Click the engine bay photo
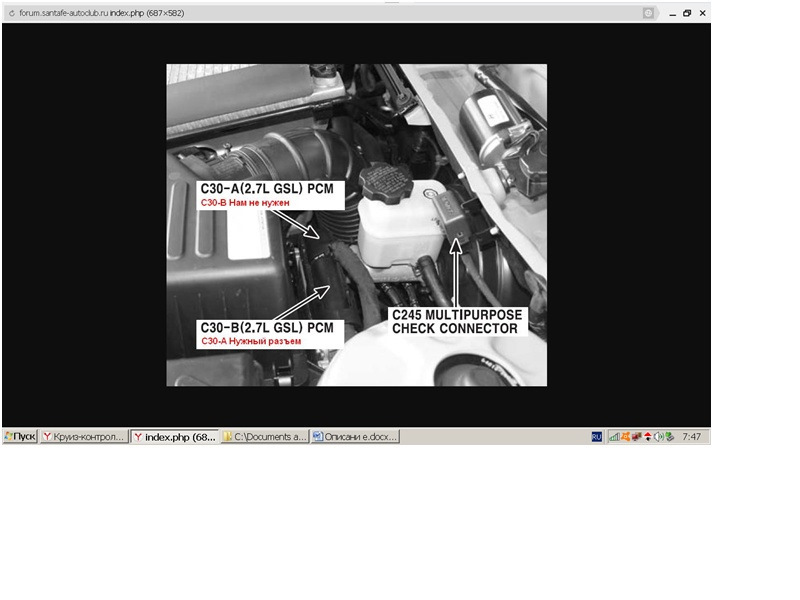The image size is (800, 600). (357, 225)
